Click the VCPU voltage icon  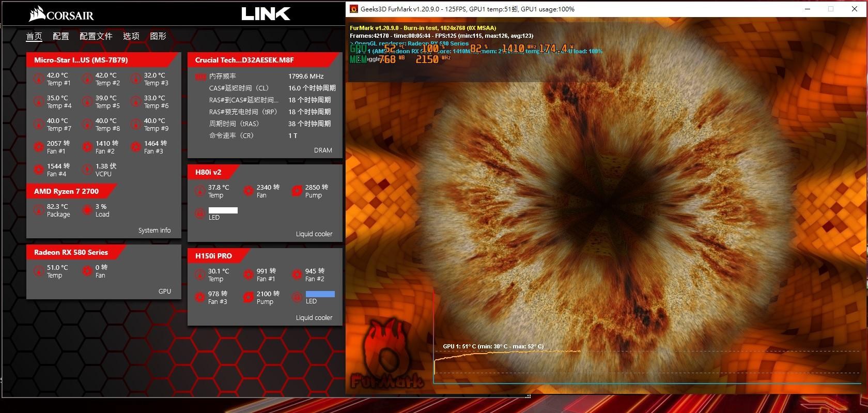[x=87, y=170]
